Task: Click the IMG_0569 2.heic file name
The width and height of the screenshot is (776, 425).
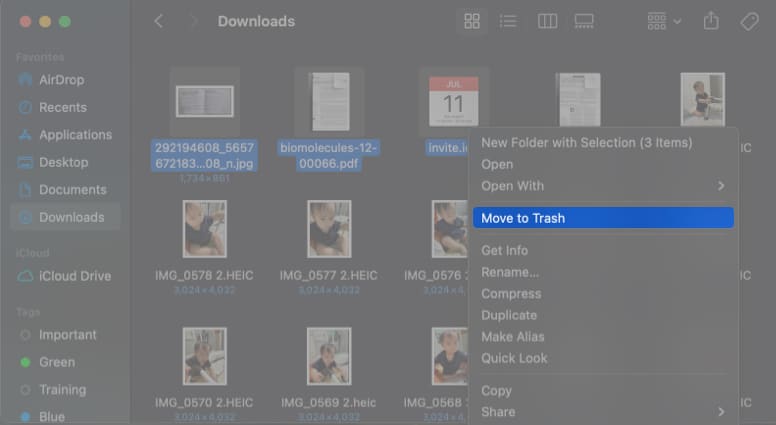Action: [x=329, y=403]
